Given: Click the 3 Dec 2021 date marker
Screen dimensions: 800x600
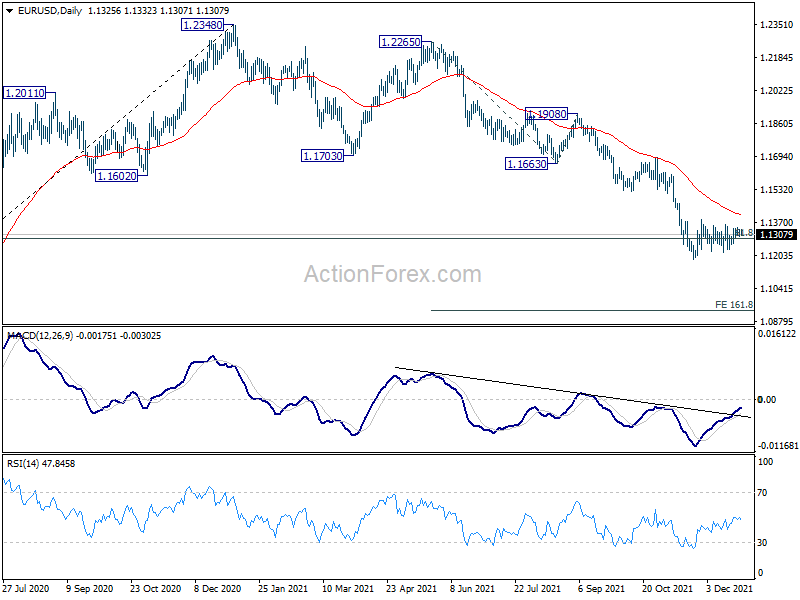Looking at the screenshot, I should [730, 588].
